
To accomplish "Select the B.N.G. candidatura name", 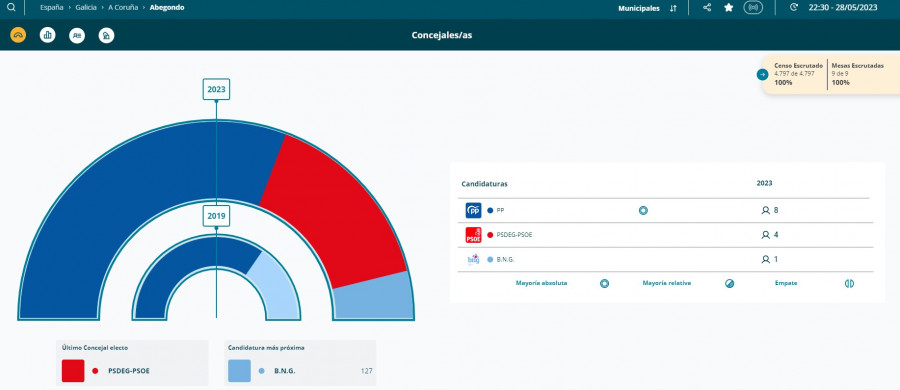I will tap(506, 260).
